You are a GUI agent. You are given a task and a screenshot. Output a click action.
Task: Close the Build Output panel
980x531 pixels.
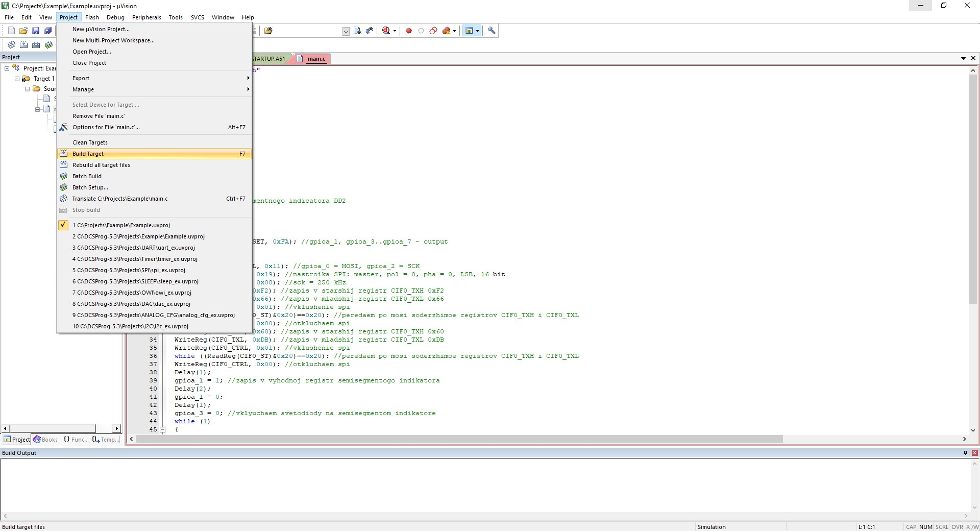pos(975,453)
